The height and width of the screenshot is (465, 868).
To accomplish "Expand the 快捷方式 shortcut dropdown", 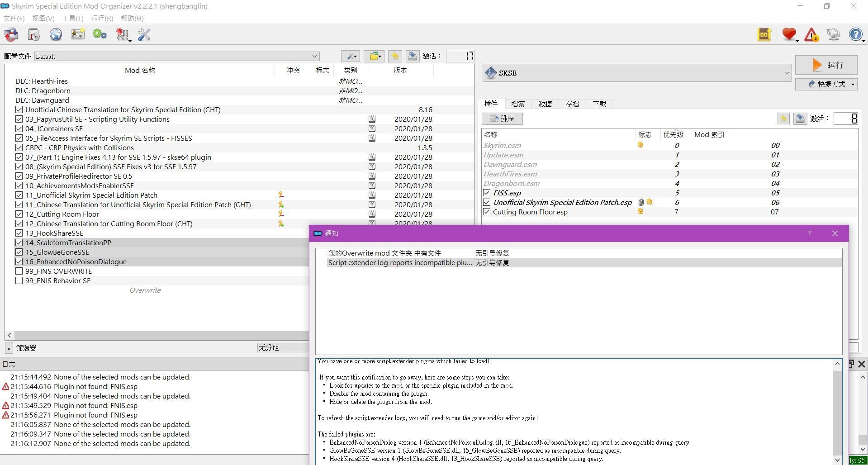I will point(826,84).
